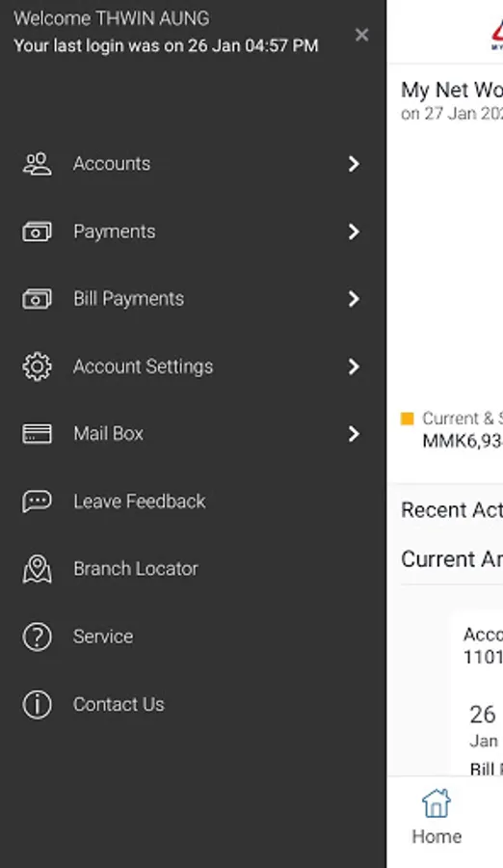Expand the Accounts chevron
The width and height of the screenshot is (503, 868).
pos(355,164)
